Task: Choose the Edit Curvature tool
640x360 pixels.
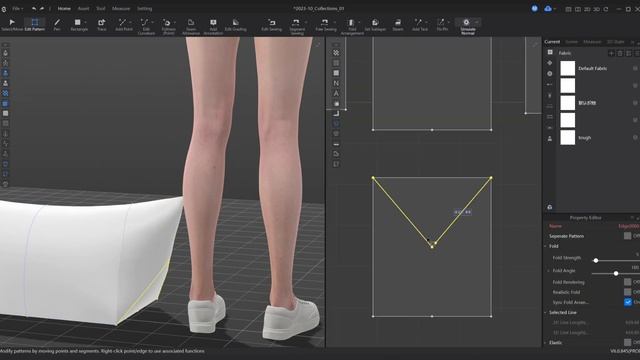Action: pos(146,27)
